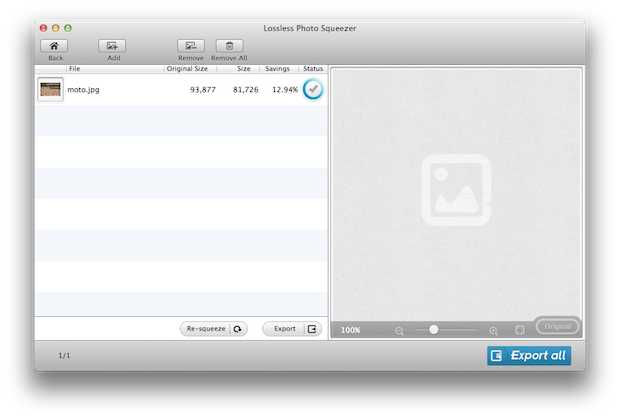The image size is (620, 419).
Task: Click the Remove image toolbar icon
Action: [190, 45]
